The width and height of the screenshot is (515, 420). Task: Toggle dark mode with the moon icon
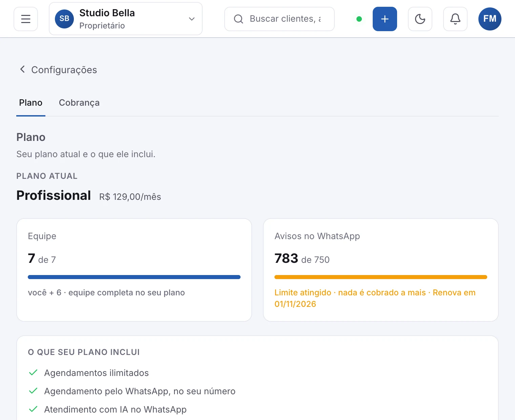(x=420, y=19)
